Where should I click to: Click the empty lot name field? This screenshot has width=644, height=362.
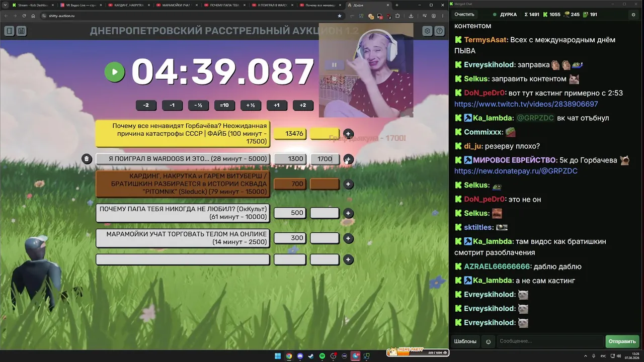pyautogui.click(x=183, y=259)
